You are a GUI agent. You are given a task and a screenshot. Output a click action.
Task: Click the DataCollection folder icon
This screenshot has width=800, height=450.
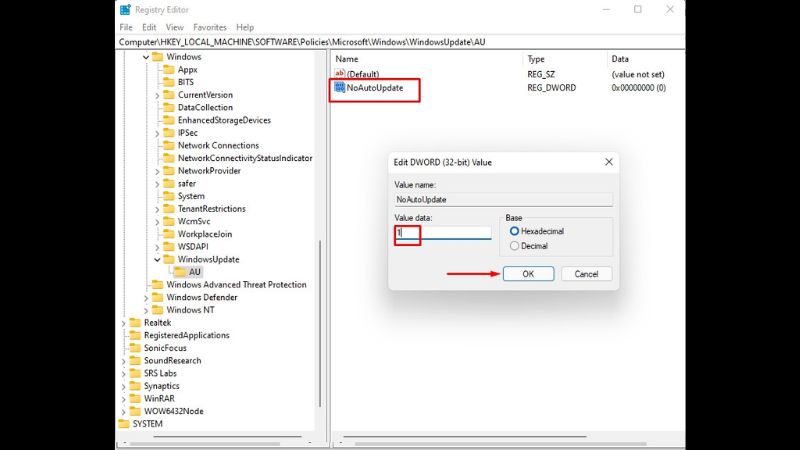(169, 108)
